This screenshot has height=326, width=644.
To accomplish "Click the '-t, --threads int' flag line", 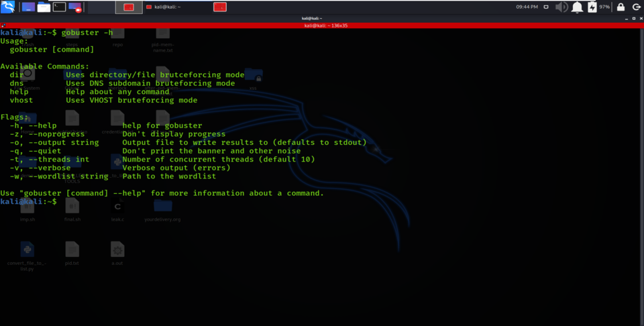I will pyautogui.click(x=162, y=159).
